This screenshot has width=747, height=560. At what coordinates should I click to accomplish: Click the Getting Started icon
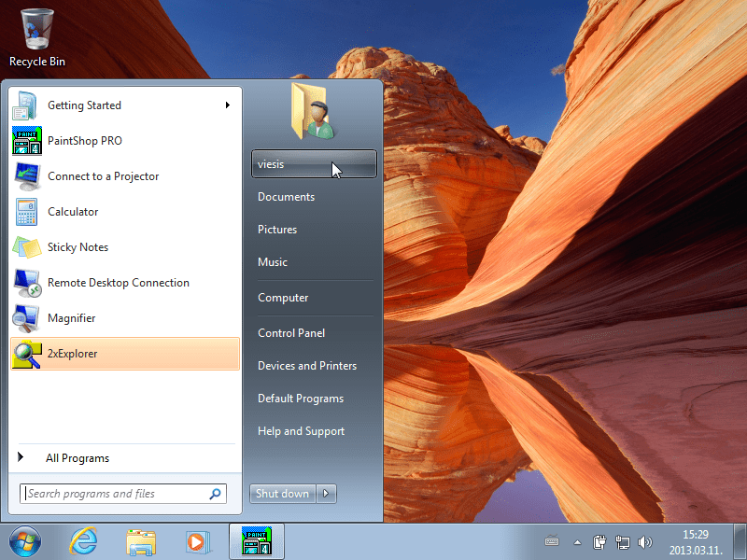pos(25,105)
